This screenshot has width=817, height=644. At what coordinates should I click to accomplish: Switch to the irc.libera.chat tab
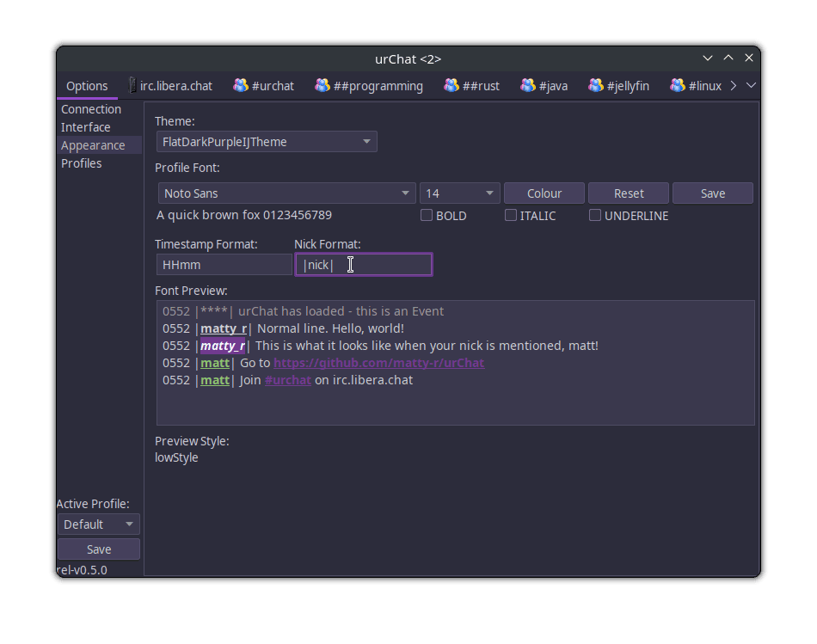(x=170, y=86)
